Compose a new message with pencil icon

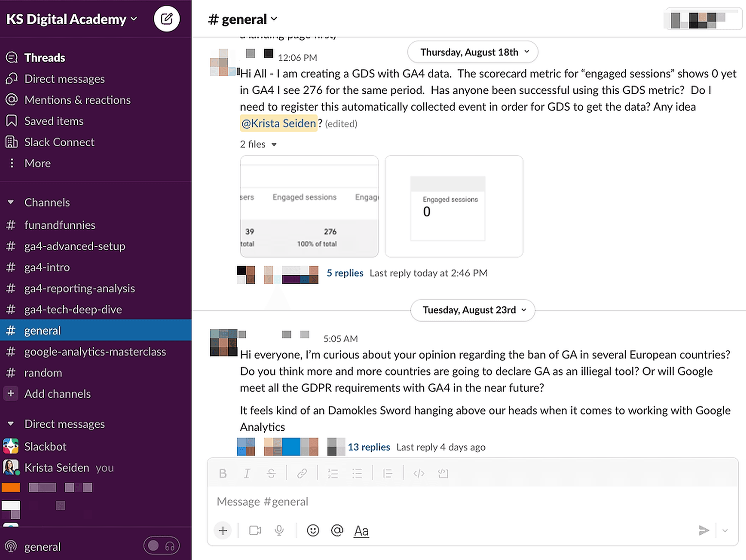(167, 19)
